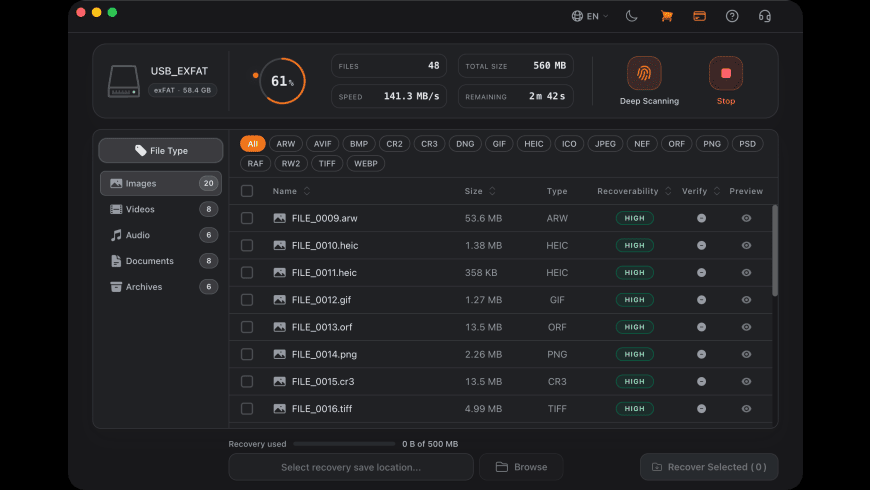The height and width of the screenshot is (490, 870).
Task: Click the HIGH badge for FILE_0013.orf
Action: coord(635,327)
